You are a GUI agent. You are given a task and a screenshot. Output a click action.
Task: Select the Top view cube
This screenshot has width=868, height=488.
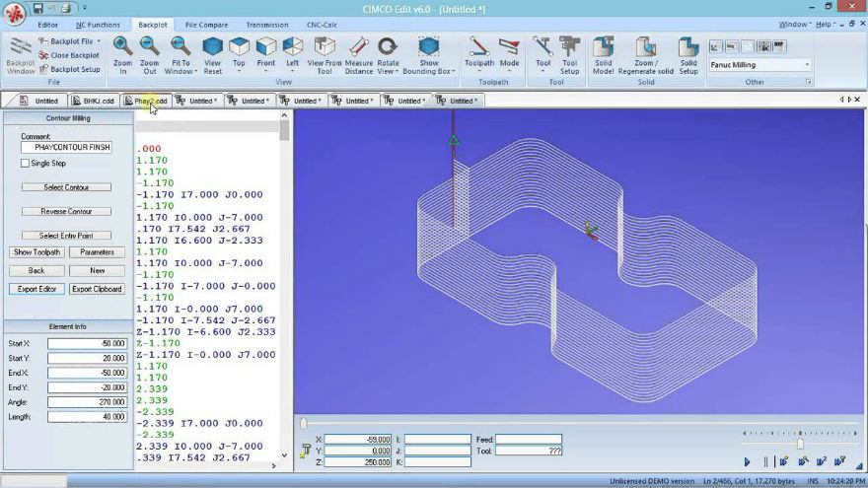tap(239, 54)
